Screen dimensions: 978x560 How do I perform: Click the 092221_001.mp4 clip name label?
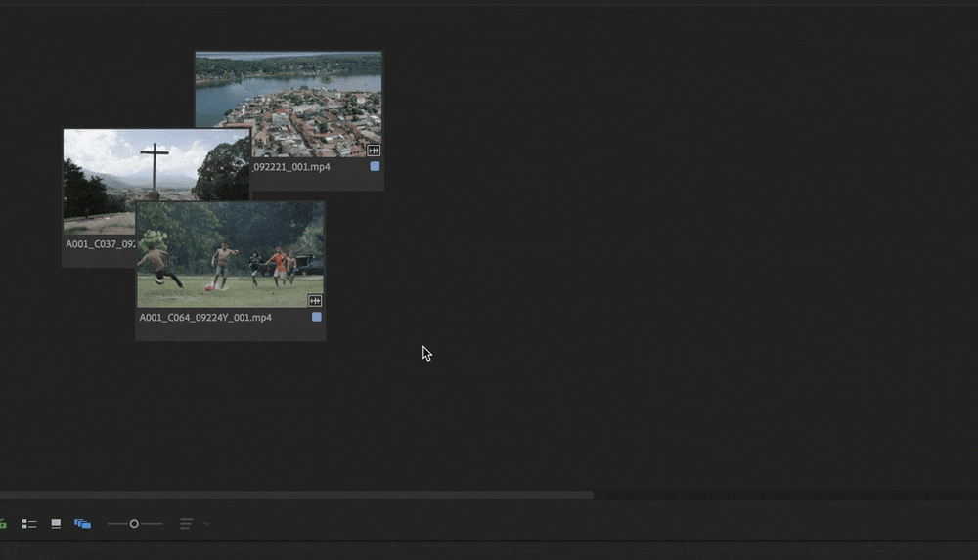[x=291, y=167]
